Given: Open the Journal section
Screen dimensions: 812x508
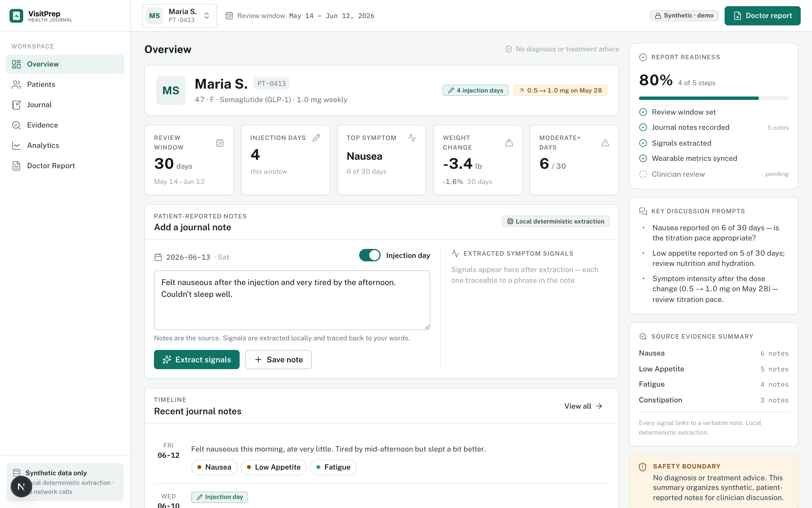Looking at the screenshot, I should [x=65, y=105].
